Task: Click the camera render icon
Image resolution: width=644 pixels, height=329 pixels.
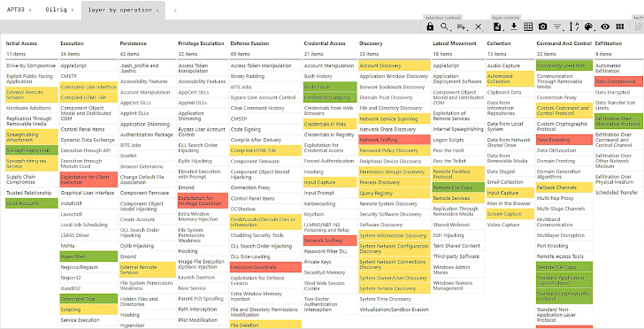Action: pyautogui.click(x=543, y=27)
